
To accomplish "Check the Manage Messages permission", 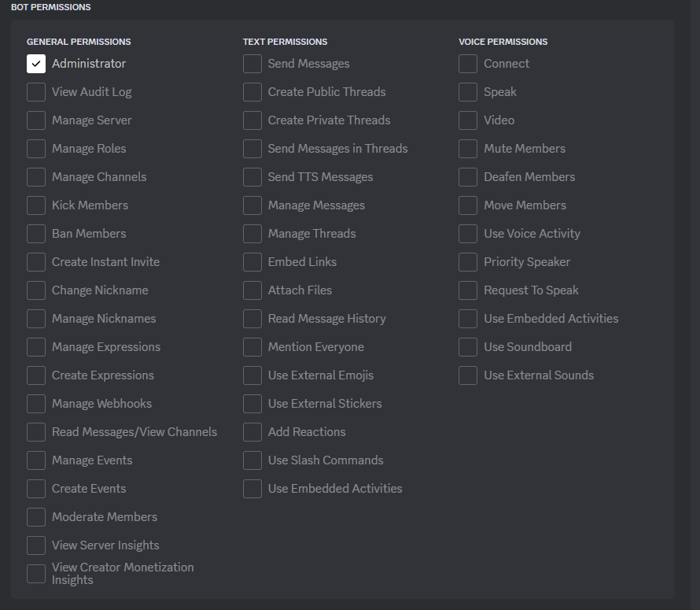I will click(x=252, y=205).
